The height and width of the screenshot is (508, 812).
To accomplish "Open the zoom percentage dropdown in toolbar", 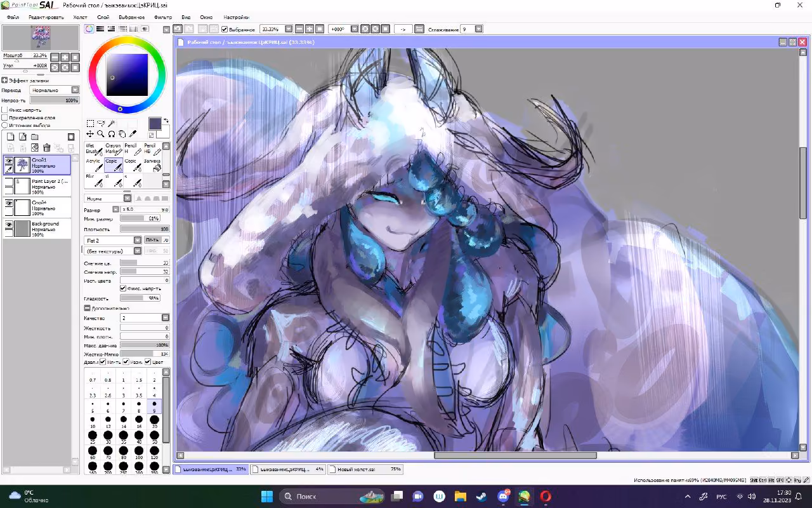I will 289,29.
